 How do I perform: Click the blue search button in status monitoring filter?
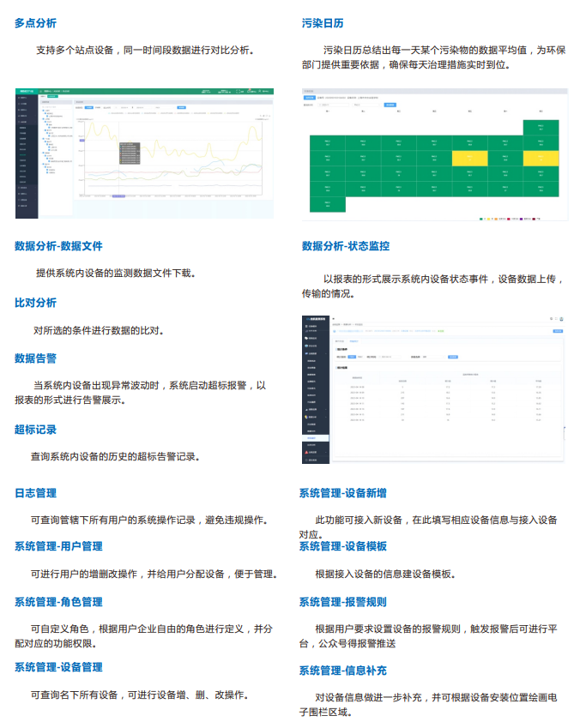[x=454, y=356]
